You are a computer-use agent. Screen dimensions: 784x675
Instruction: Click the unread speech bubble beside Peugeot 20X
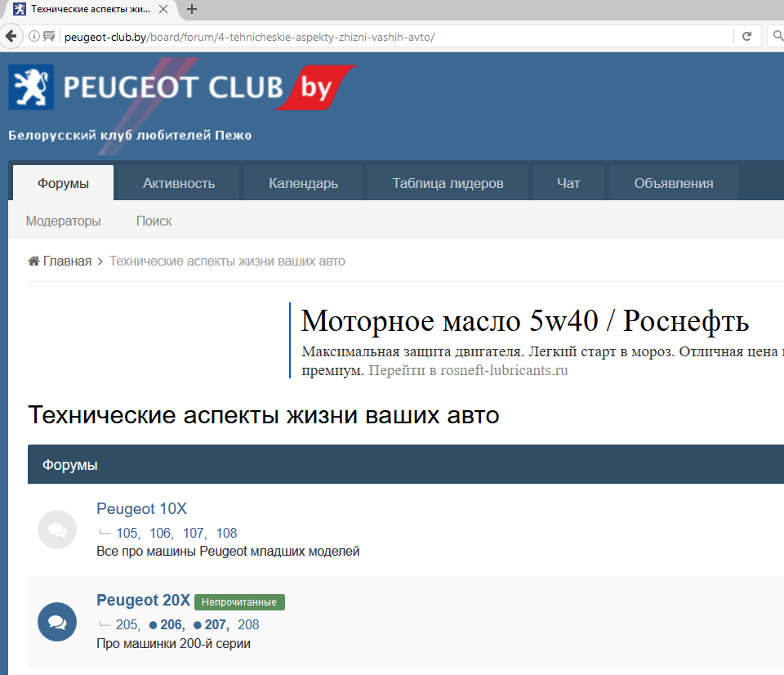(x=56, y=621)
